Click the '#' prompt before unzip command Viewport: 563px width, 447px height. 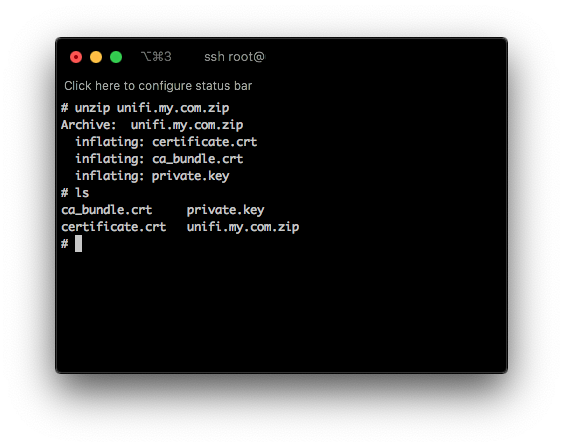[x=65, y=108]
